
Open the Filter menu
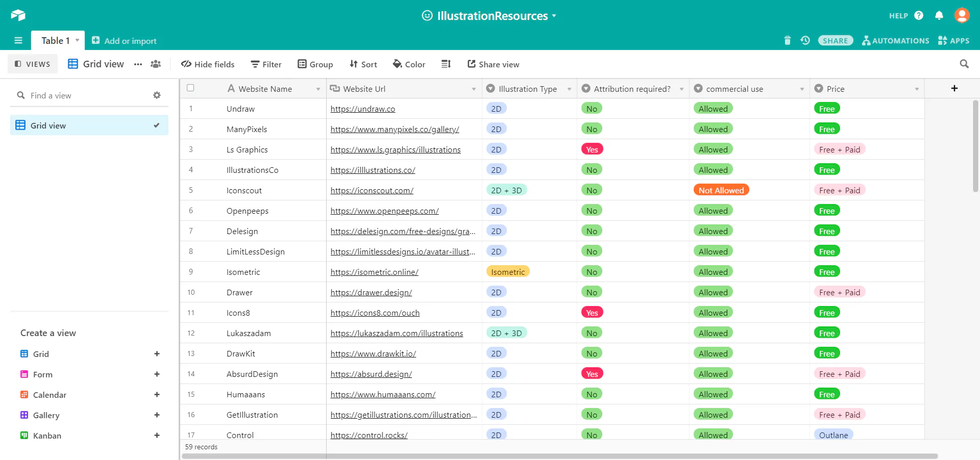[x=266, y=64]
